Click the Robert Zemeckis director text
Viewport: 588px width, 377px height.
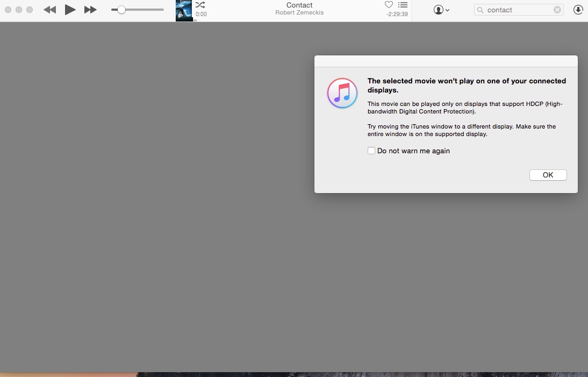point(299,13)
